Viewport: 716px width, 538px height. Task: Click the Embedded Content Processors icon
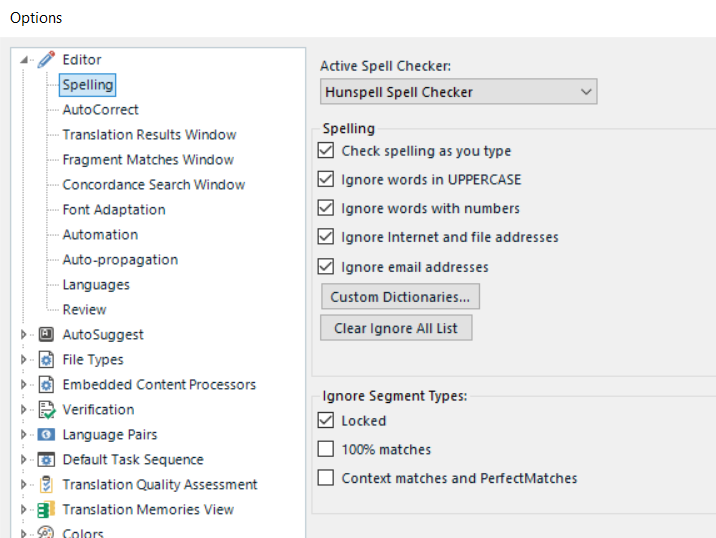46,385
